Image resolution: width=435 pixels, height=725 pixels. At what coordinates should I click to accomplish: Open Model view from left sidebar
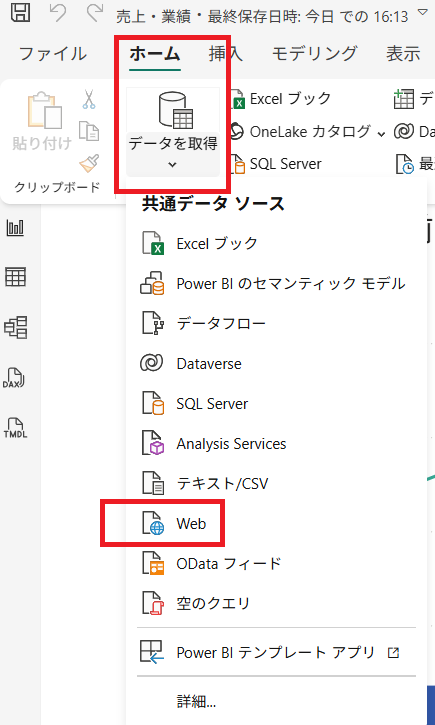pyautogui.click(x=16, y=327)
